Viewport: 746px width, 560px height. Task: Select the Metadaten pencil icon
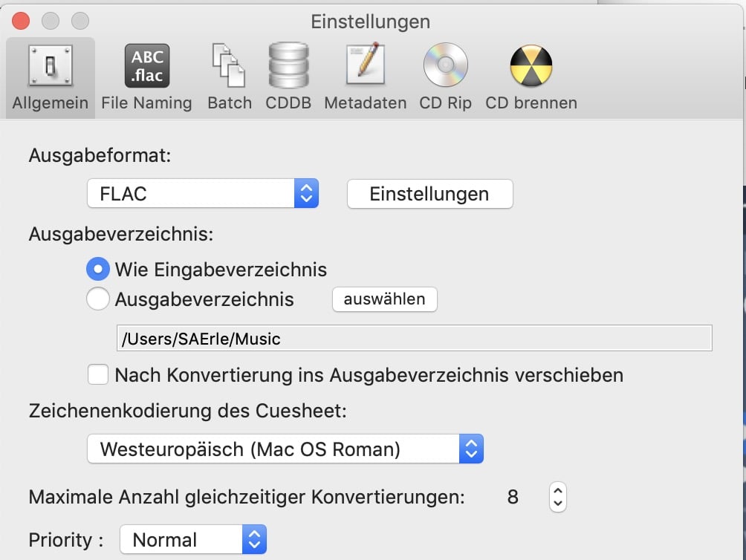(x=366, y=64)
